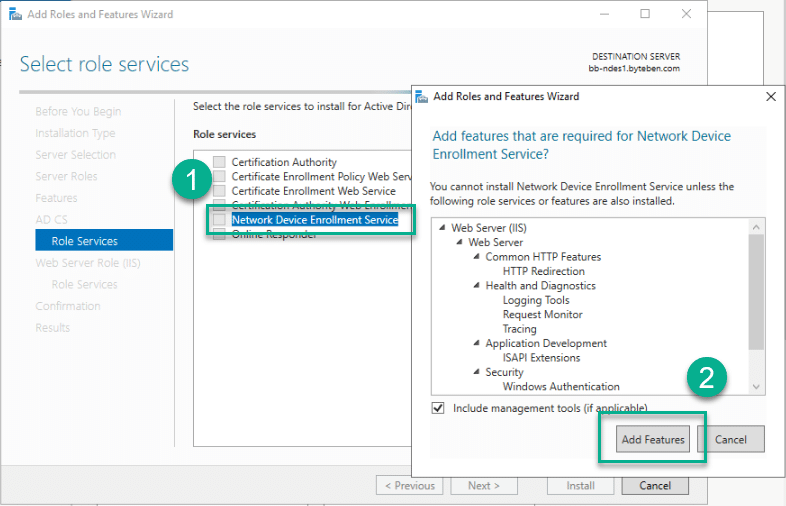Maximize the main wizard window
786x506 pixels.
tap(645, 14)
